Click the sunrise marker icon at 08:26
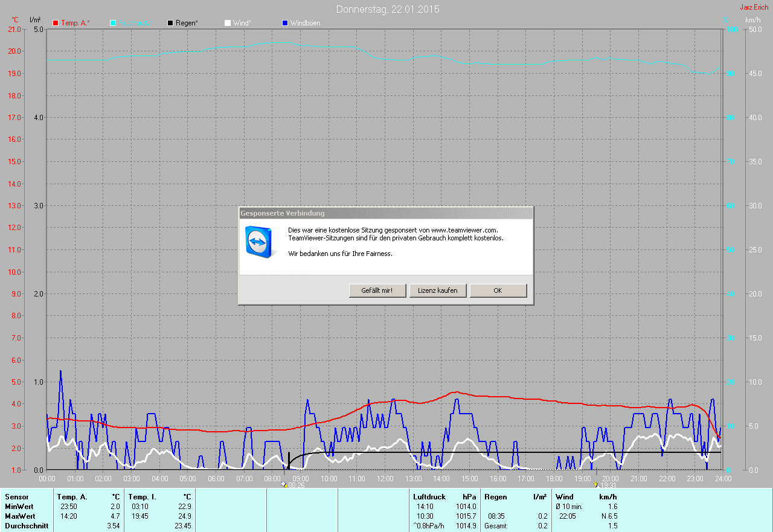 pyautogui.click(x=285, y=484)
